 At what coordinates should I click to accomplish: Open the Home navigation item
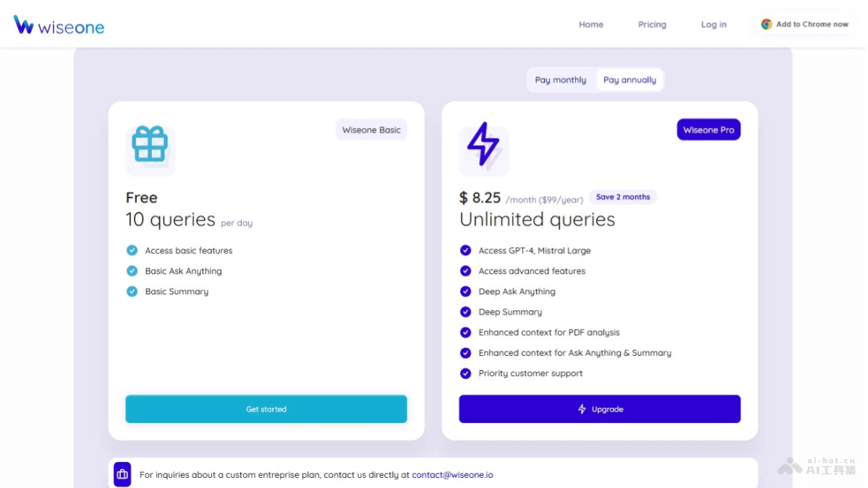(591, 25)
